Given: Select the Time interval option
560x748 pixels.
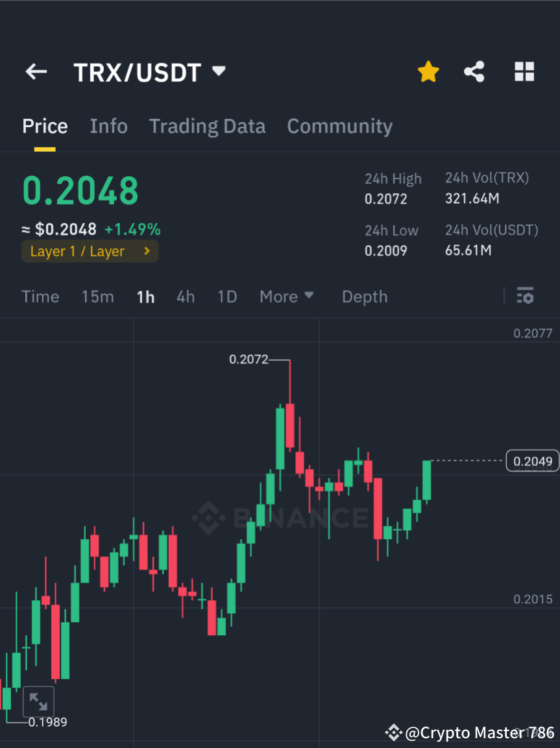Looking at the screenshot, I should click(40, 296).
